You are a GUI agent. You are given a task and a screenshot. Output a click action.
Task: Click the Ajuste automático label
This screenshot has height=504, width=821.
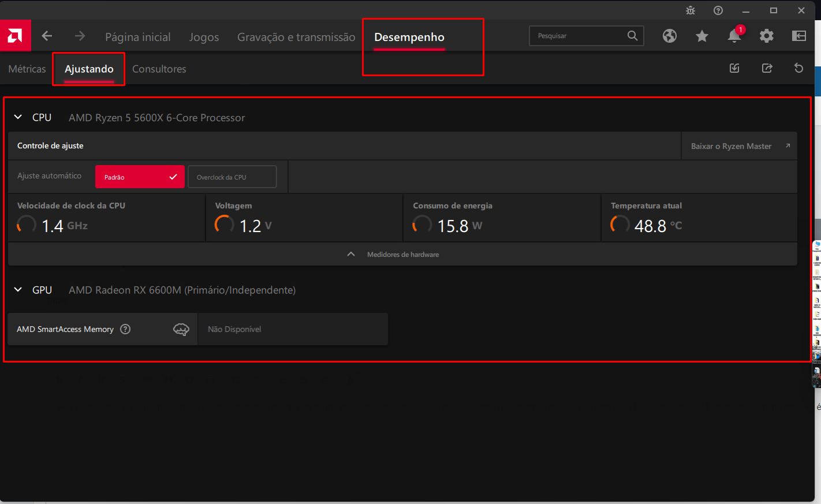[50, 176]
